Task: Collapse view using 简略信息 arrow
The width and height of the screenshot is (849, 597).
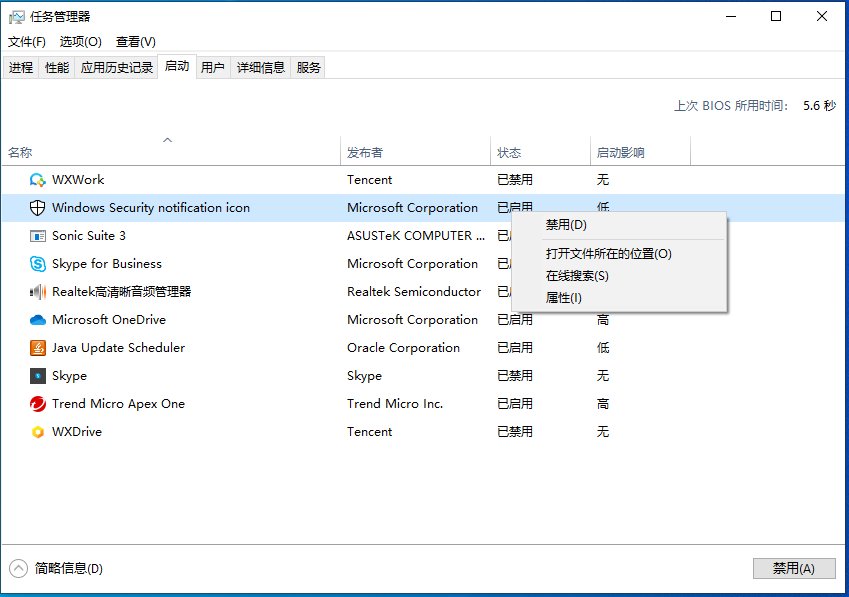Action: pyautogui.click(x=19, y=568)
